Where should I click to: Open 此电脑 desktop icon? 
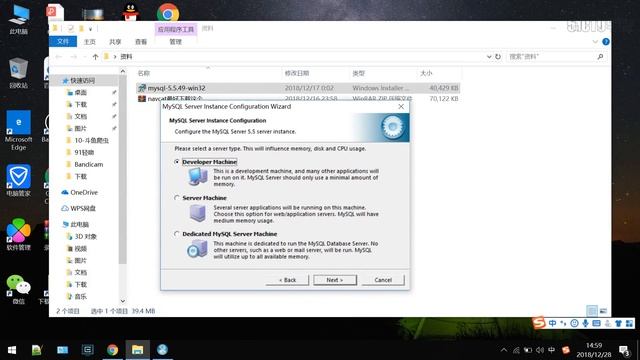point(18,19)
